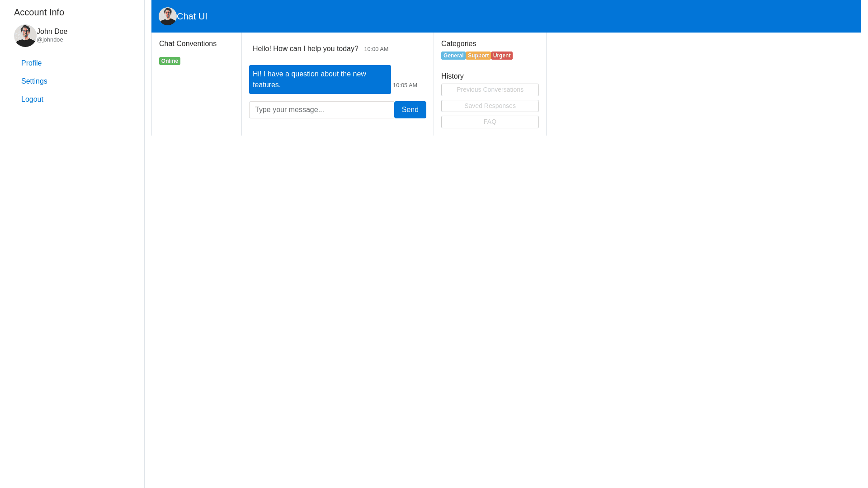Open Saved Responses
Viewport: 868px width, 488px height.
[490, 106]
